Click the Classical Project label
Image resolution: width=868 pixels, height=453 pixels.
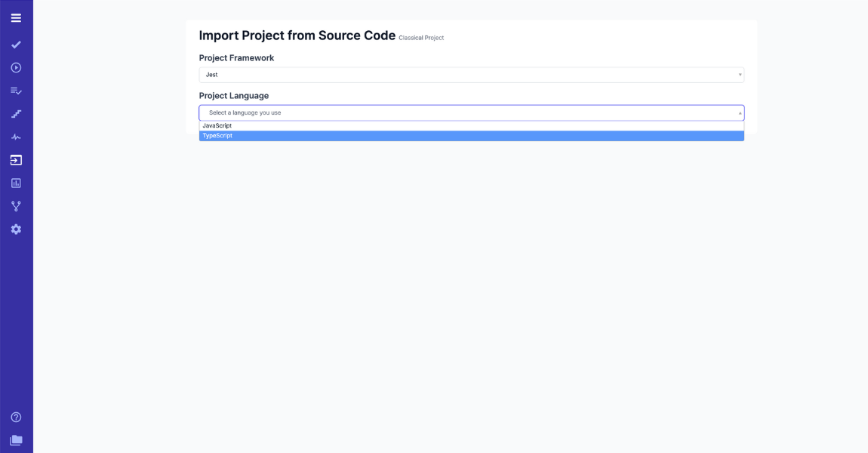point(421,37)
